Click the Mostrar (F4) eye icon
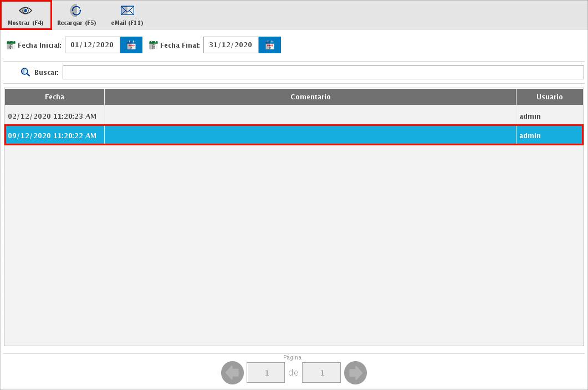Image resolution: width=588 pixels, height=390 pixels. (25, 11)
